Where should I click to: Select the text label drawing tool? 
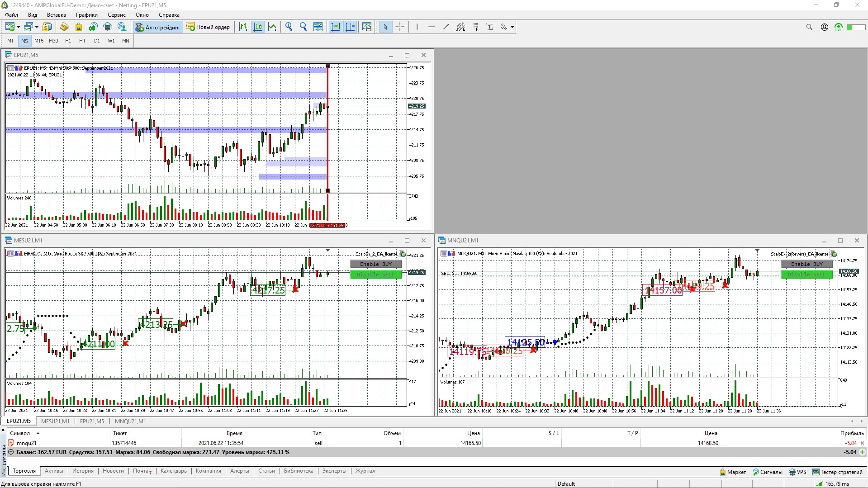489,27
